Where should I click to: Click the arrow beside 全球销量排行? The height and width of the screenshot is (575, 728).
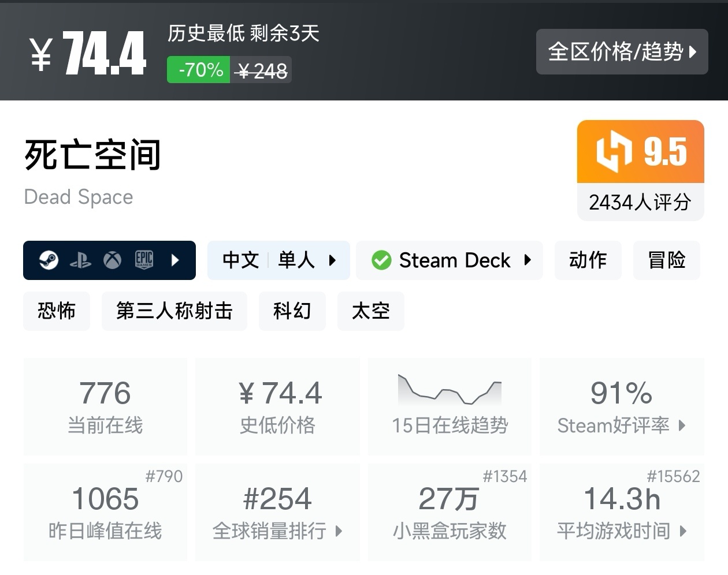pos(339,531)
